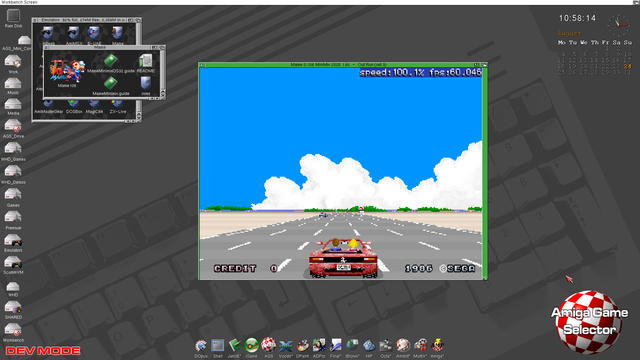Launch AGS boing ball in the dock
This screenshot has height=360, width=640.
click(268, 345)
